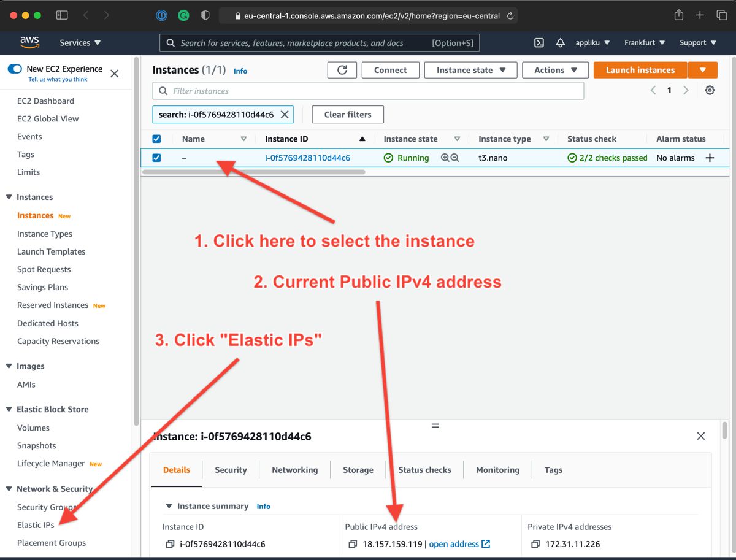The image size is (736, 560).
Task: Copy the Public IPv4 address
Action: tap(353, 544)
